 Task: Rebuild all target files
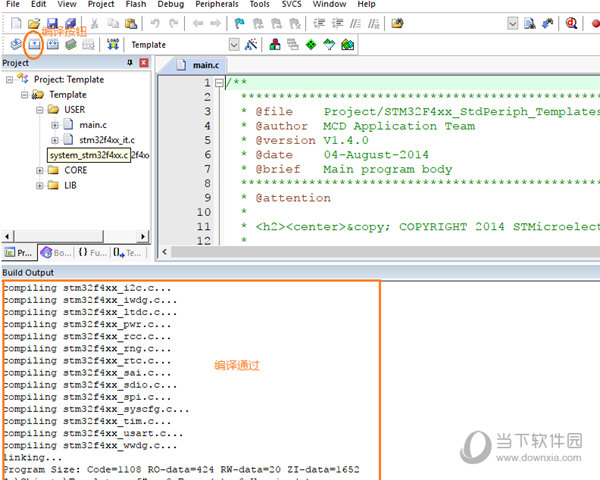click(52, 44)
